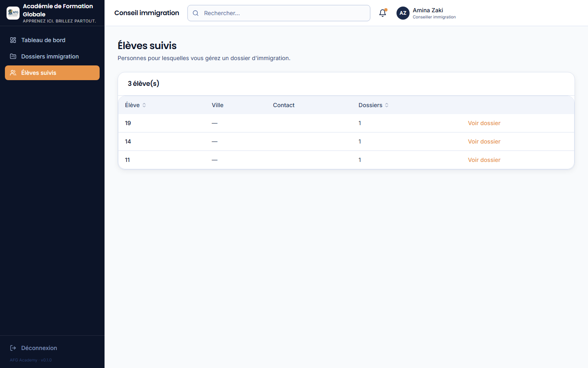Sort the table by Élève column
Image resolution: width=588 pixels, height=368 pixels.
(136, 105)
